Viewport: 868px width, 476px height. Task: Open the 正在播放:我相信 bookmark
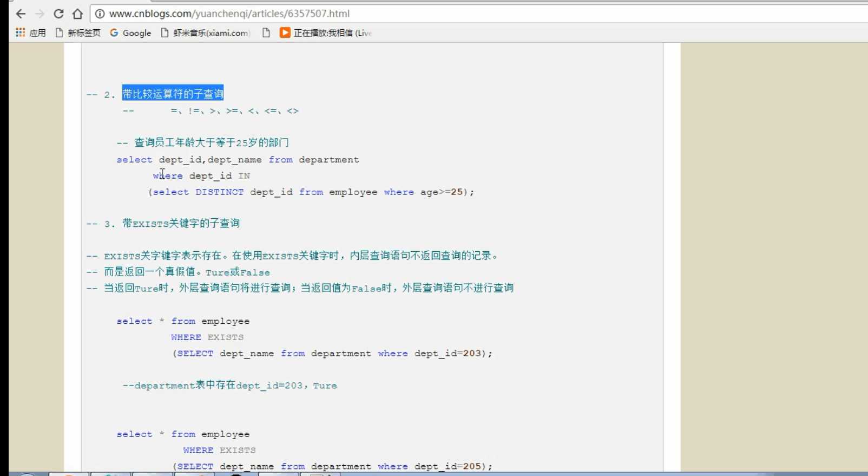(x=325, y=33)
